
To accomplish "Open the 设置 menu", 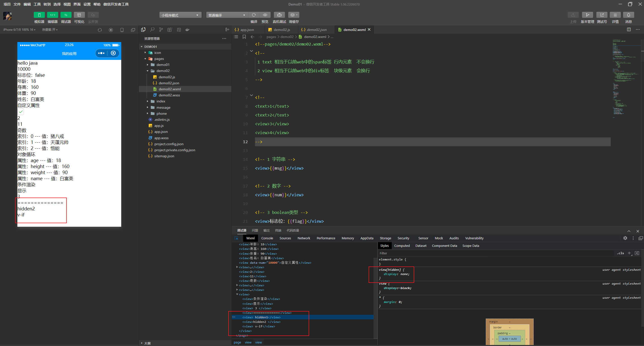I will (87, 4).
